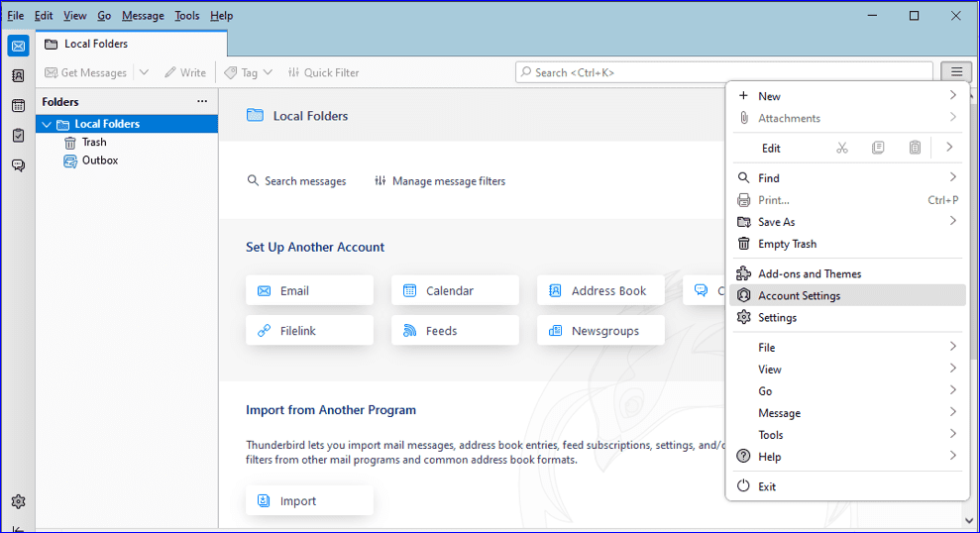Expand the Edit submenu arrow
The image size is (980, 533).
[949, 148]
